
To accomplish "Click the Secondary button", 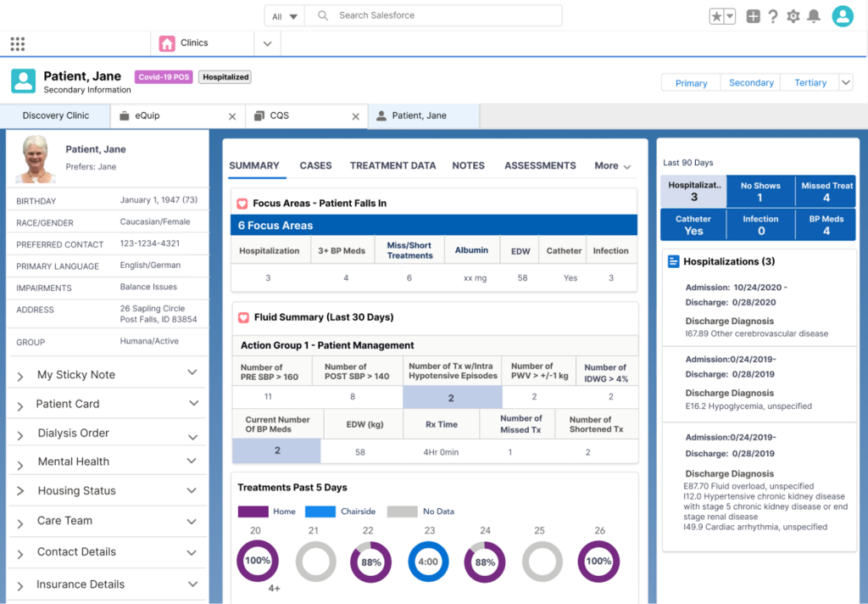I will click(x=751, y=82).
